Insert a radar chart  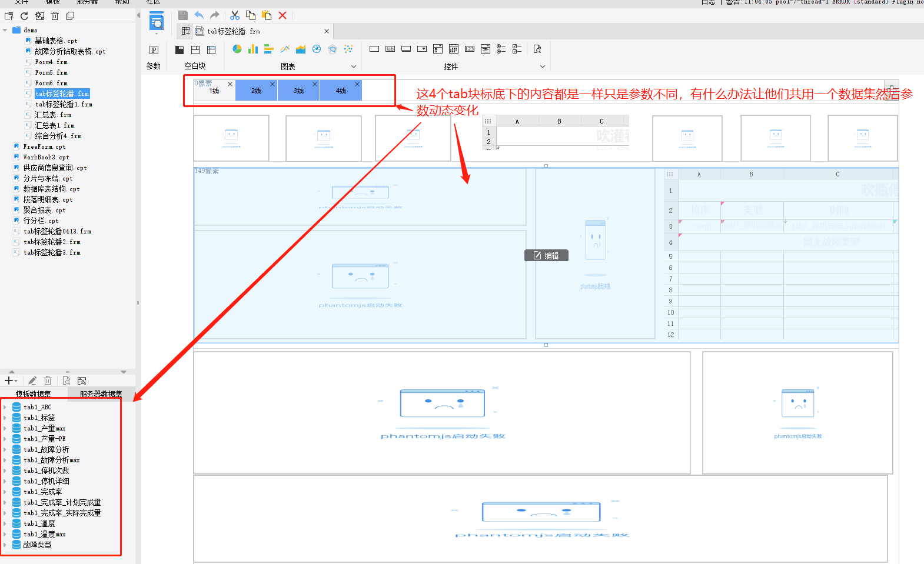(333, 49)
